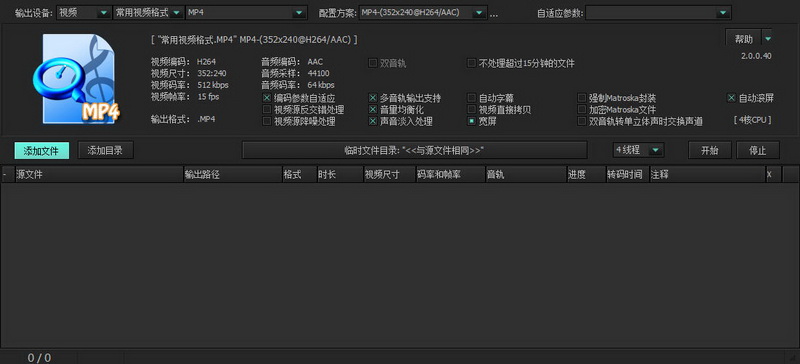
Task: Sort by the 源文件 column header
Action: [99, 175]
